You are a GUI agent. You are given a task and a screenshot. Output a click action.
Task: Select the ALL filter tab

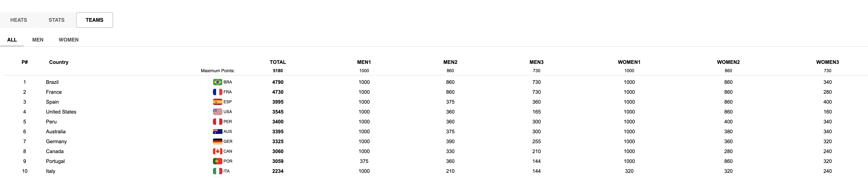point(12,40)
